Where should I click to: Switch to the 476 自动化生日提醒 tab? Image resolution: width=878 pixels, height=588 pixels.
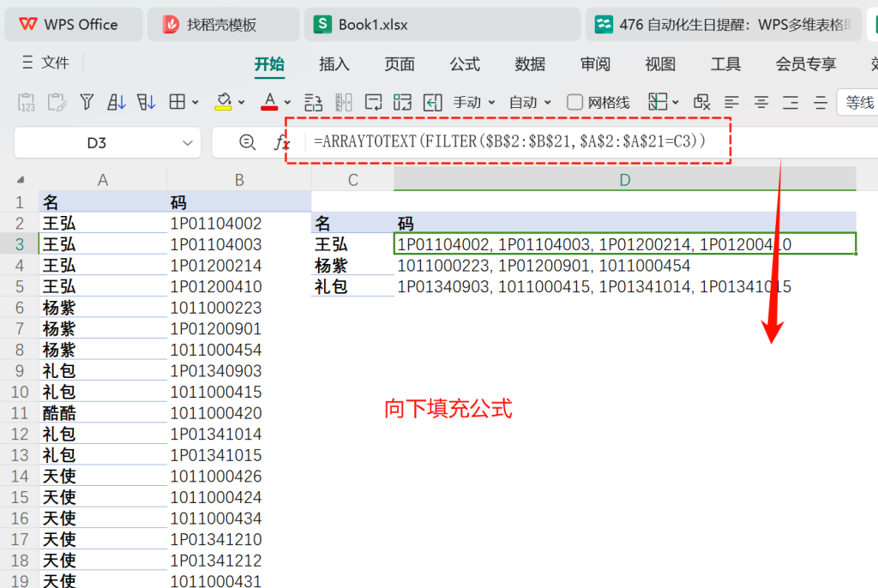pos(724,24)
